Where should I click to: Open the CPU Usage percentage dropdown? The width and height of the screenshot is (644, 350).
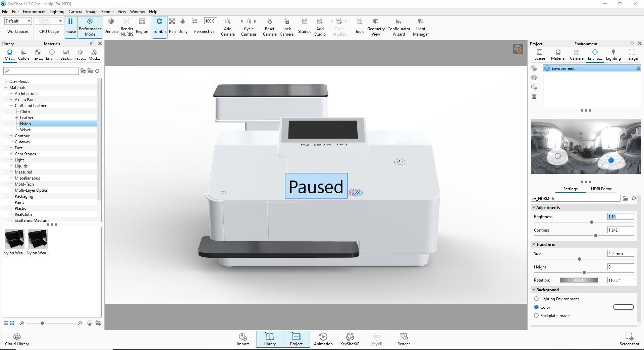pos(49,21)
